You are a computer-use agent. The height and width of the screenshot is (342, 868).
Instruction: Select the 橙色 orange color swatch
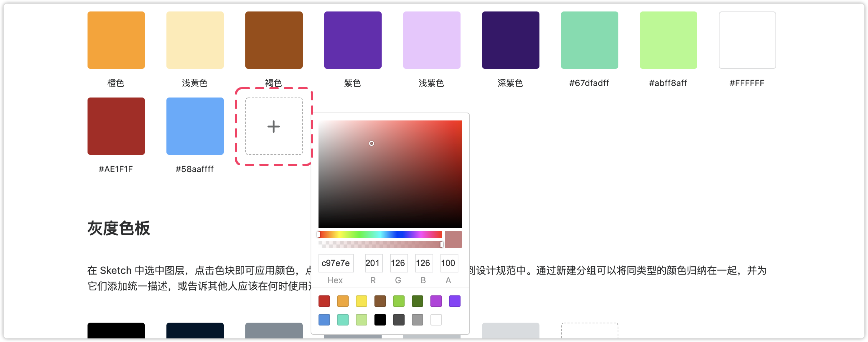(x=116, y=40)
